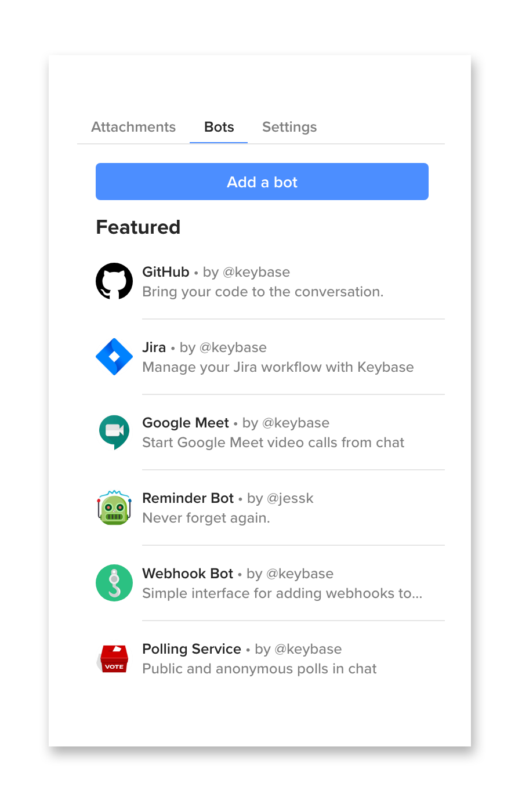Screen dimensions: 522x812
Task: Open the Polling Service title
Action: 192,649
